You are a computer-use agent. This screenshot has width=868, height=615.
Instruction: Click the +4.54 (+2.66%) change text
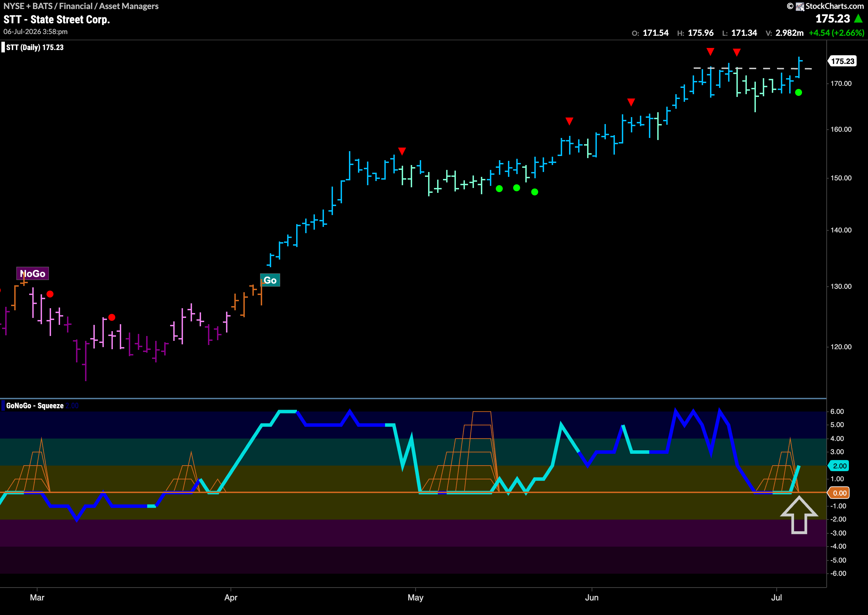tap(836, 33)
